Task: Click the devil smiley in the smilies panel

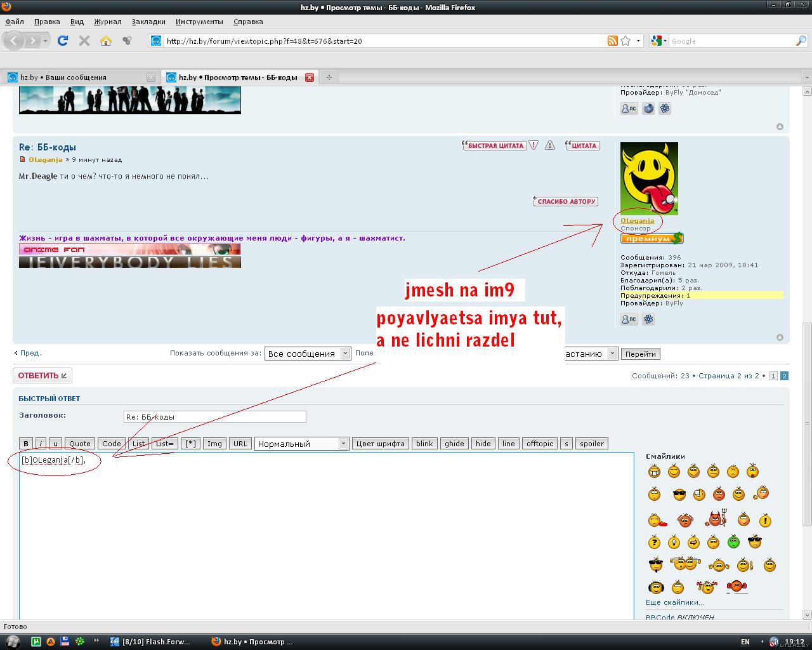Action: (x=716, y=519)
